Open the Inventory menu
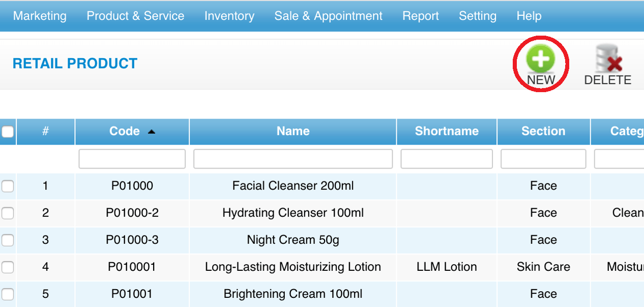This screenshot has height=307, width=644. click(x=229, y=16)
